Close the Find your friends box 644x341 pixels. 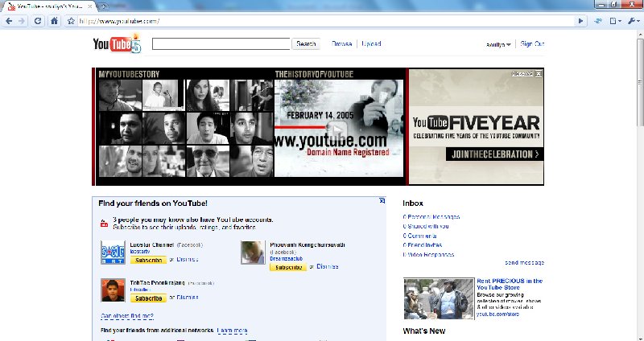point(382,202)
